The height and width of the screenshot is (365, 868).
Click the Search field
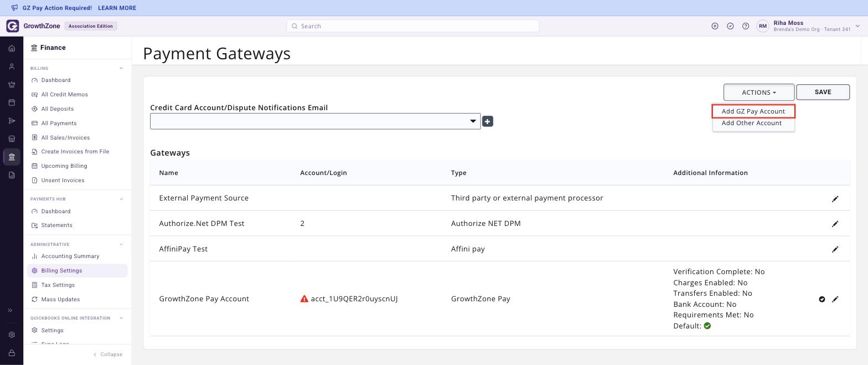click(413, 26)
